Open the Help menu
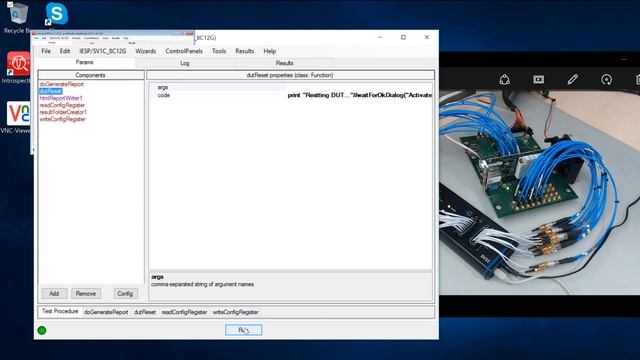The height and width of the screenshot is (360, 640). pos(269,51)
